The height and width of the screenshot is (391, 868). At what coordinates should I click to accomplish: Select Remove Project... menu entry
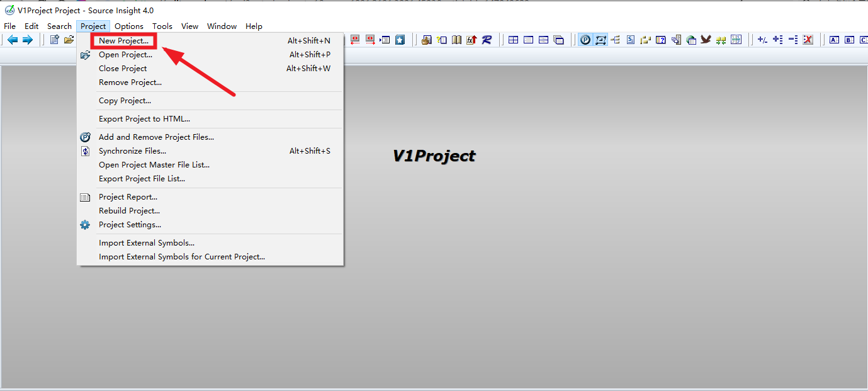(210, 82)
